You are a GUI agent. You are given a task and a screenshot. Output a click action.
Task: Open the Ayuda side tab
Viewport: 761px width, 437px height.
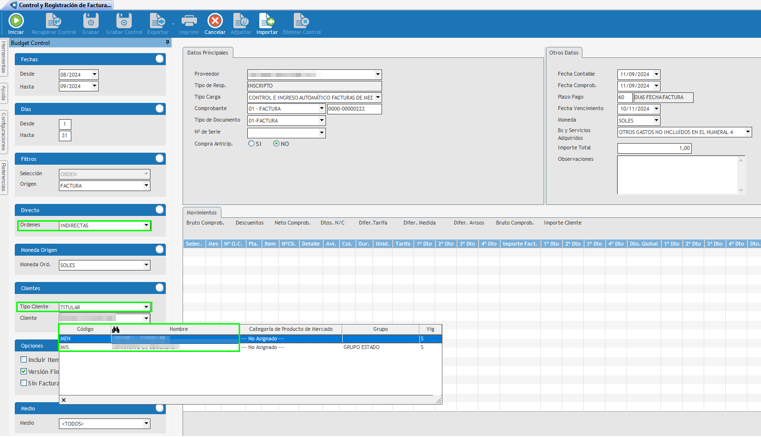[x=3, y=93]
